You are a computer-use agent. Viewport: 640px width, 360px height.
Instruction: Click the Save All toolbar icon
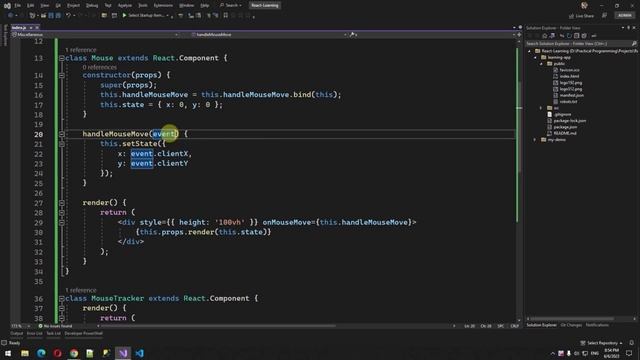click(58, 16)
